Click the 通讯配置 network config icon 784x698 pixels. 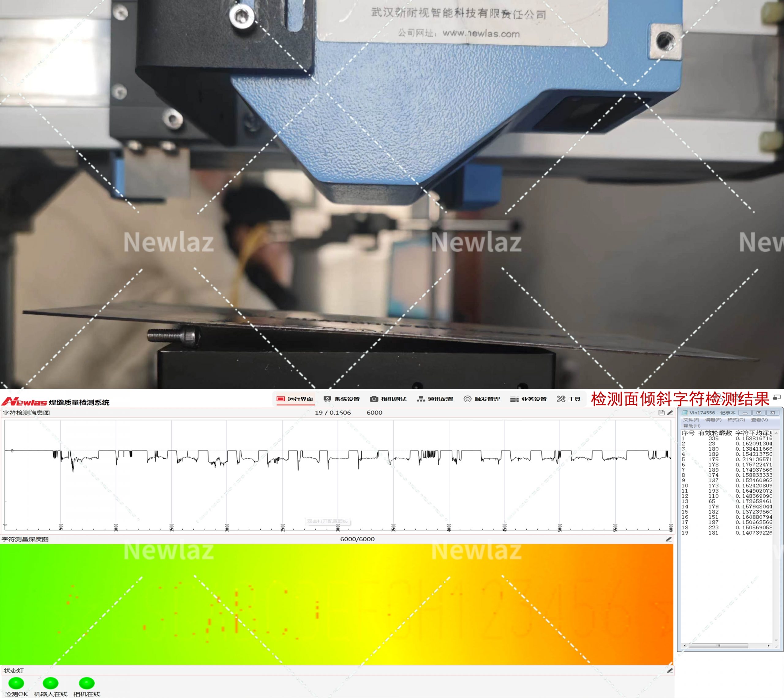421,399
